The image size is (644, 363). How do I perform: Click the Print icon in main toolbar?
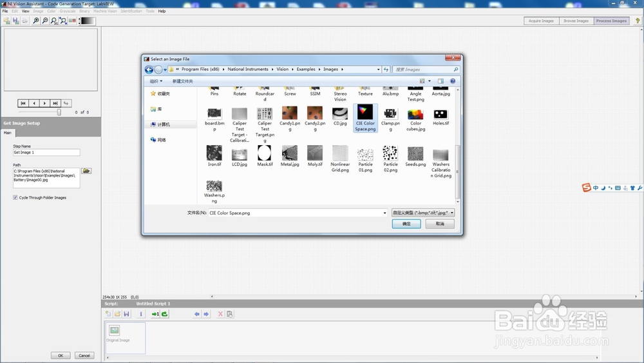pos(24,21)
